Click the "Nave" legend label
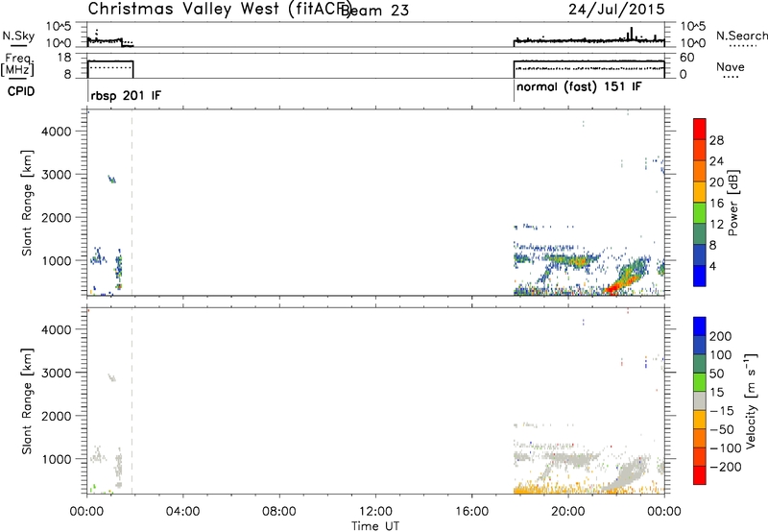Screen dimensions: 768x532 731,67
